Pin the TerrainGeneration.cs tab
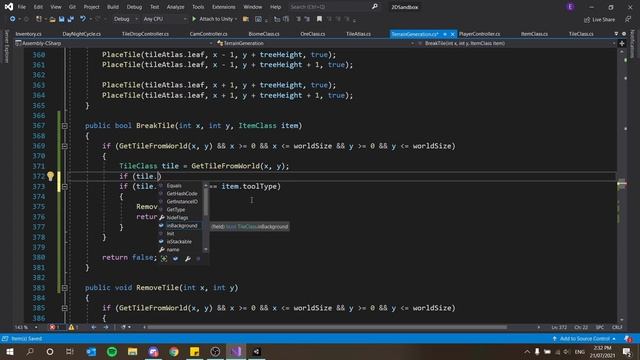 point(445,34)
